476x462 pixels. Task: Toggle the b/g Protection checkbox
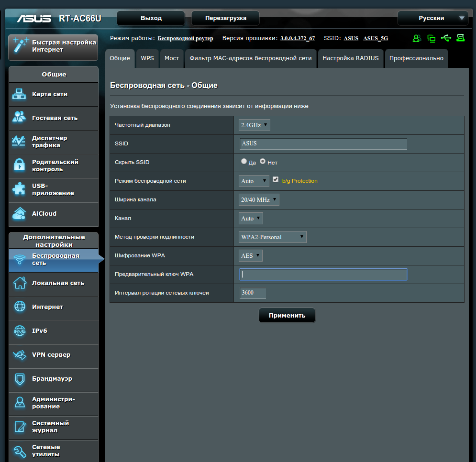pos(276,180)
